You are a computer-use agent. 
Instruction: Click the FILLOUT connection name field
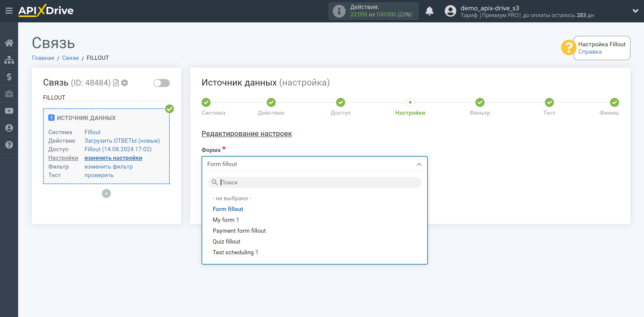106,98
